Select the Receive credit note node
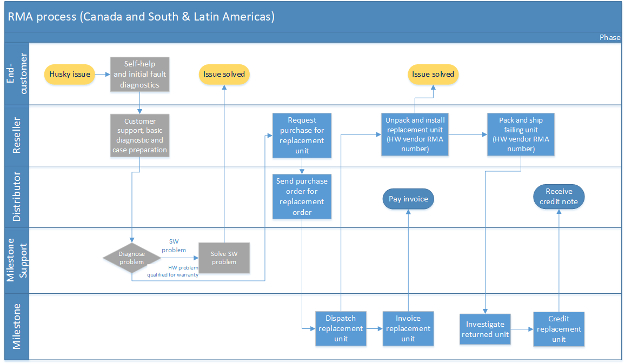Image resolution: width=625 pixels, height=364 pixels. pos(559,197)
